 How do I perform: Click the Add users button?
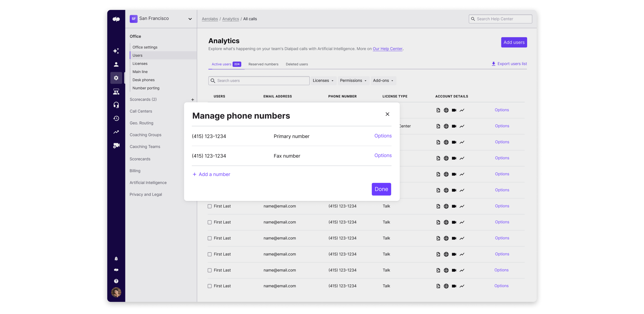pyautogui.click(x=514, y=42)
